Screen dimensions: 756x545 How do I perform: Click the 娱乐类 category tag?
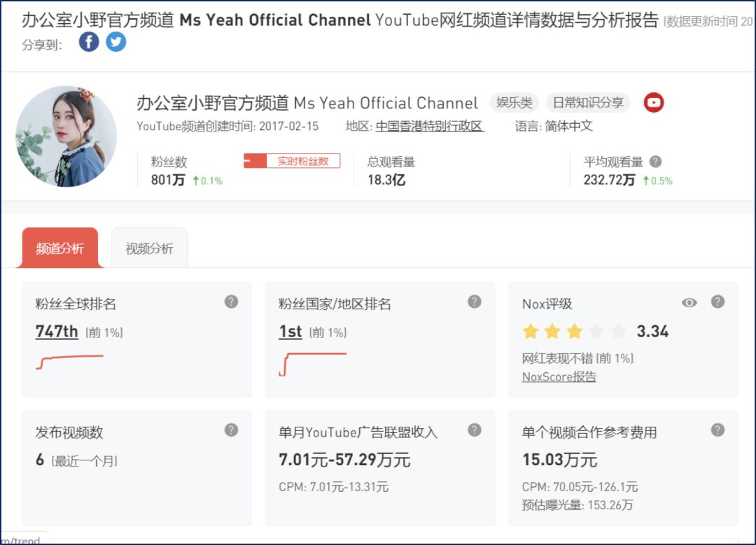coord(514,103)
